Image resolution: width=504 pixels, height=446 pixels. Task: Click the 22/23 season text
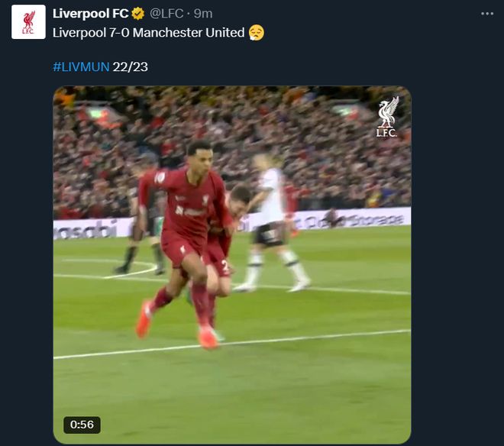[x=130, y=66]
